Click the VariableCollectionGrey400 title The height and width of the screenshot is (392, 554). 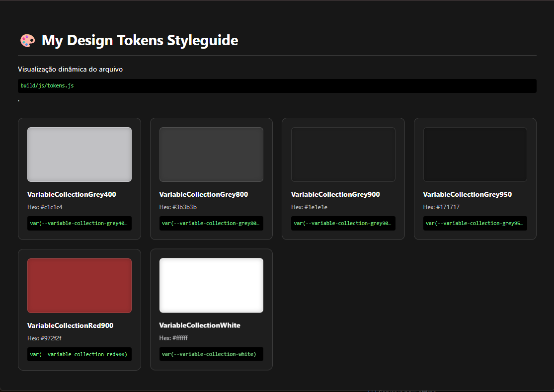click(72, 195)
